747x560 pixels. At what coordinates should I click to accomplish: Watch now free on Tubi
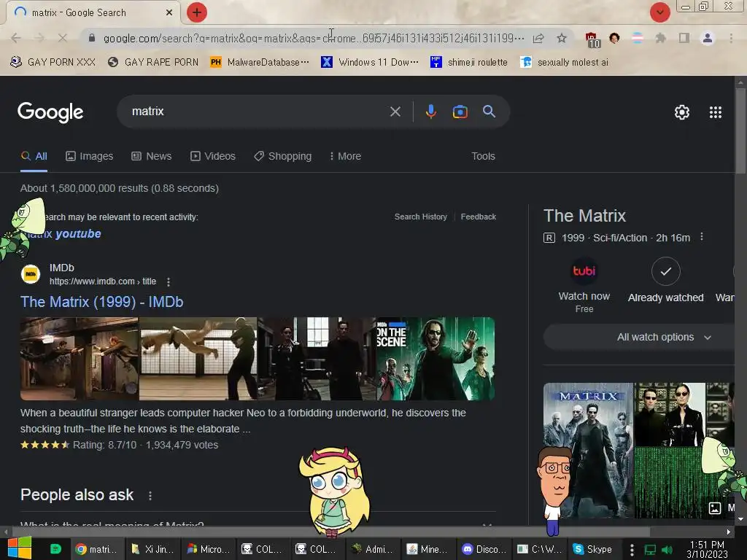(584, 285)
